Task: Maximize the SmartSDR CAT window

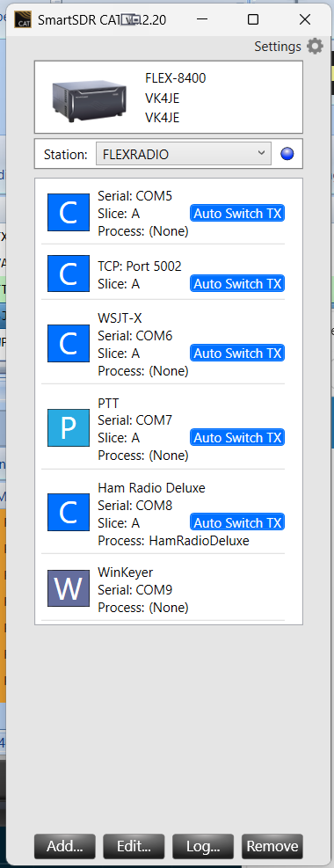Action: click(253, 20)
